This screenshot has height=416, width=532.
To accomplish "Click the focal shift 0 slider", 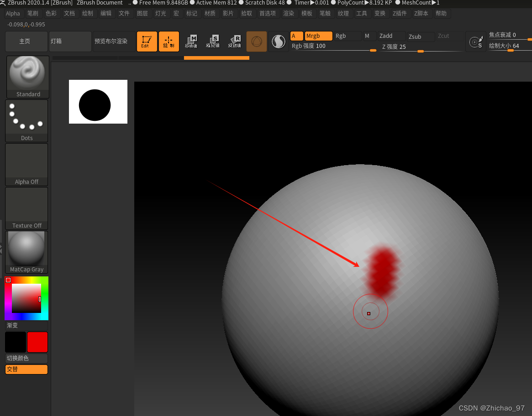I will click(510, 35).
